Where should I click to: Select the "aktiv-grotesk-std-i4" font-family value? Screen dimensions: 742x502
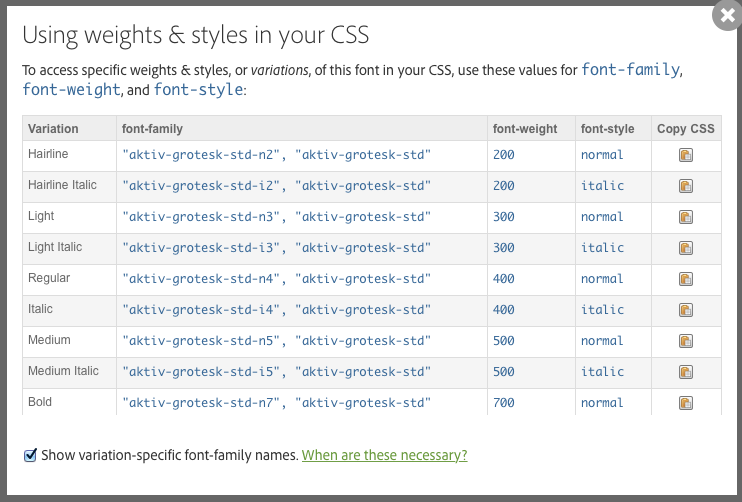pyautogui.click(x=201, y=310)
